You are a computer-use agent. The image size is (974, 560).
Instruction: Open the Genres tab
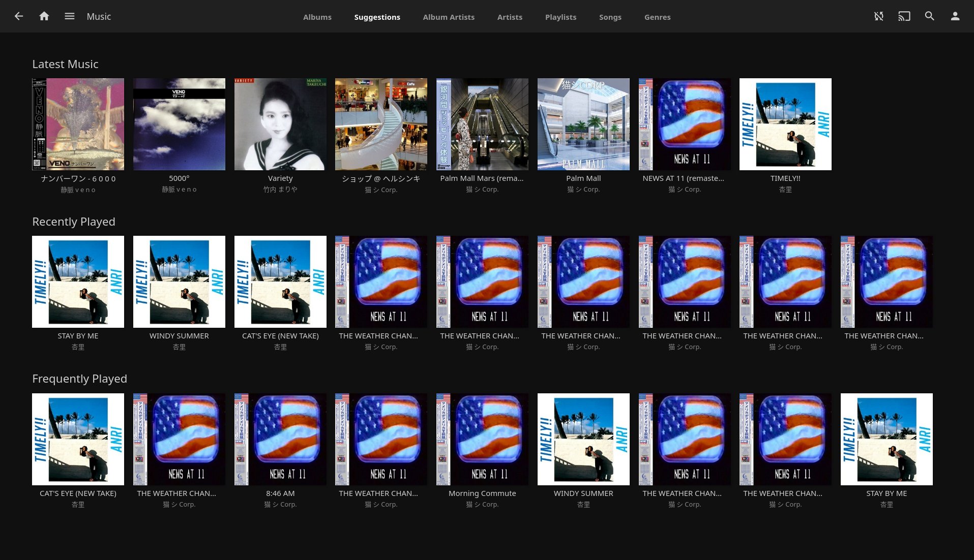point(657,17)
